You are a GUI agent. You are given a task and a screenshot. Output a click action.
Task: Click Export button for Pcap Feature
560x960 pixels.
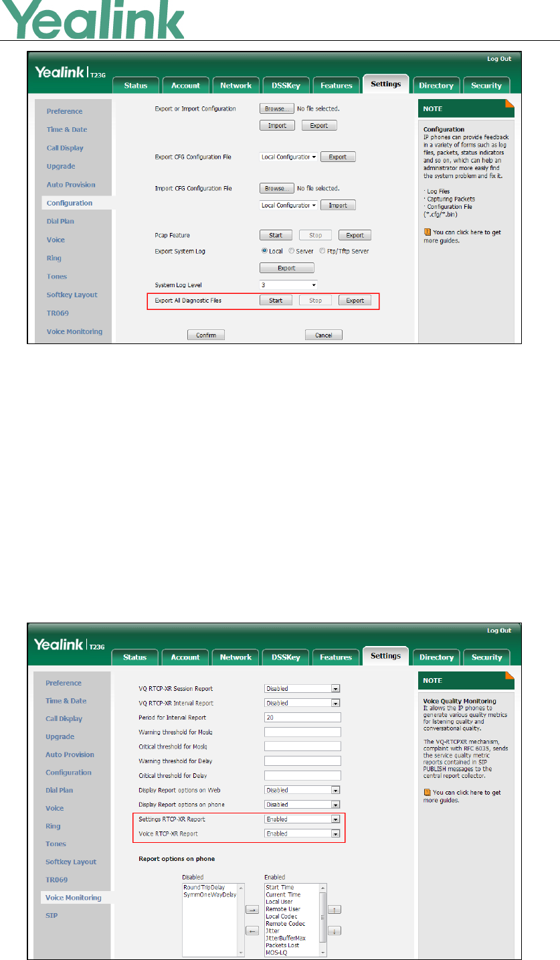click(355, 236)
